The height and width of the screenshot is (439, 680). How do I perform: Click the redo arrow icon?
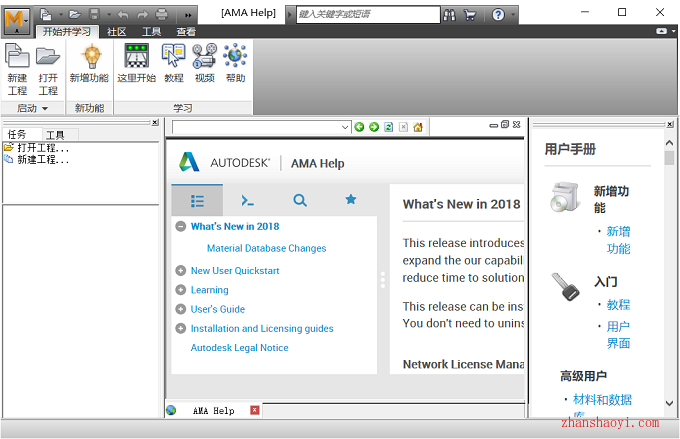click(x=142, y=15)
